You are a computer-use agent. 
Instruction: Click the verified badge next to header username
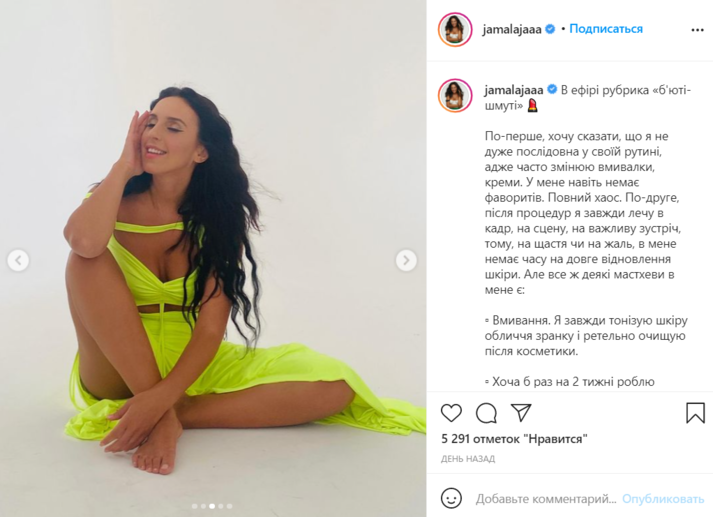point(550,29)
